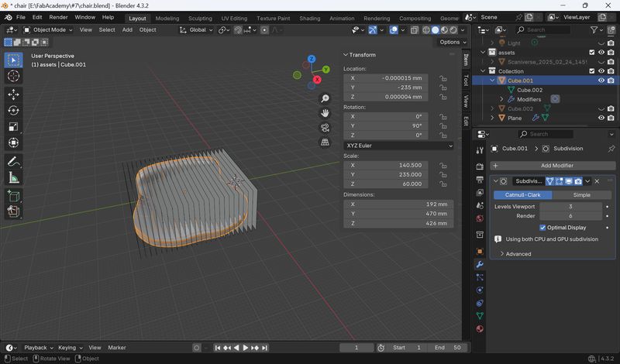Select the Transform tool

pyautogui.click(x=13, y=143)
